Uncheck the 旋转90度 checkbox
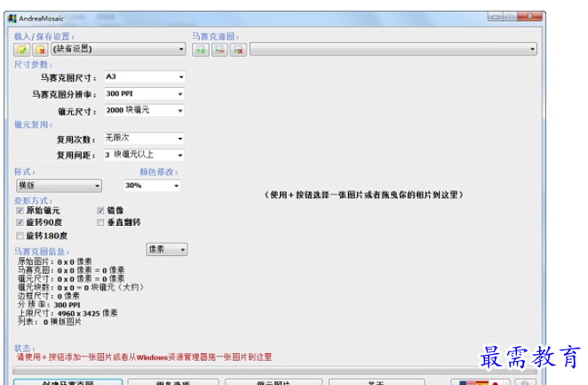 coord(20,222)
